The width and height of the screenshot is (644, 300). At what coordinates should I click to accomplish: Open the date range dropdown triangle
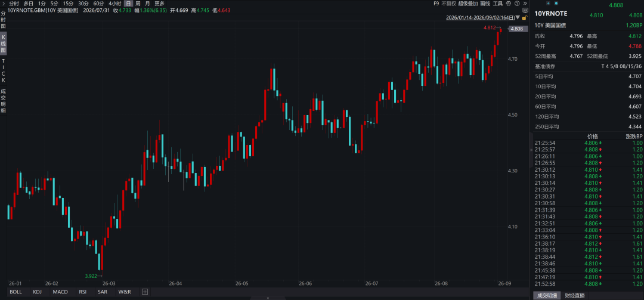518,18
